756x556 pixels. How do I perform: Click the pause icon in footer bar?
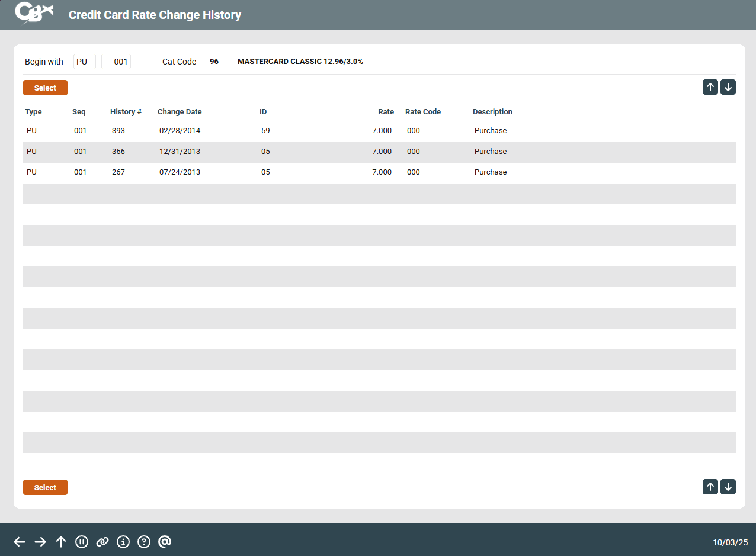tap(82, 542)
